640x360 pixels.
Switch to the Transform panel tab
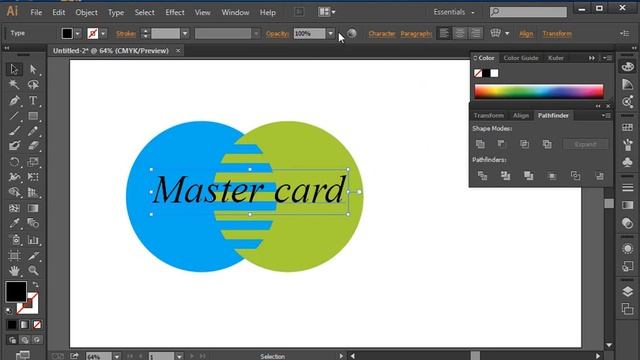point(489,116)
